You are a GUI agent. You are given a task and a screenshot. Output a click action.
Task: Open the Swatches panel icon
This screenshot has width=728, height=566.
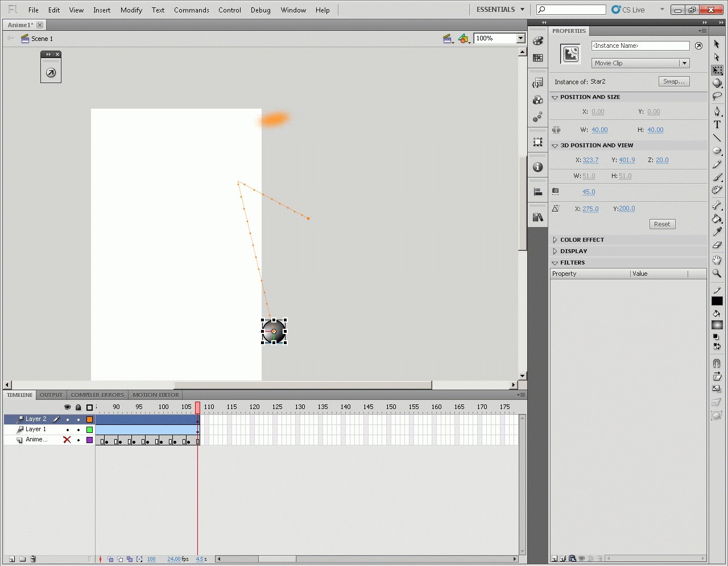[x=537, y=58]
